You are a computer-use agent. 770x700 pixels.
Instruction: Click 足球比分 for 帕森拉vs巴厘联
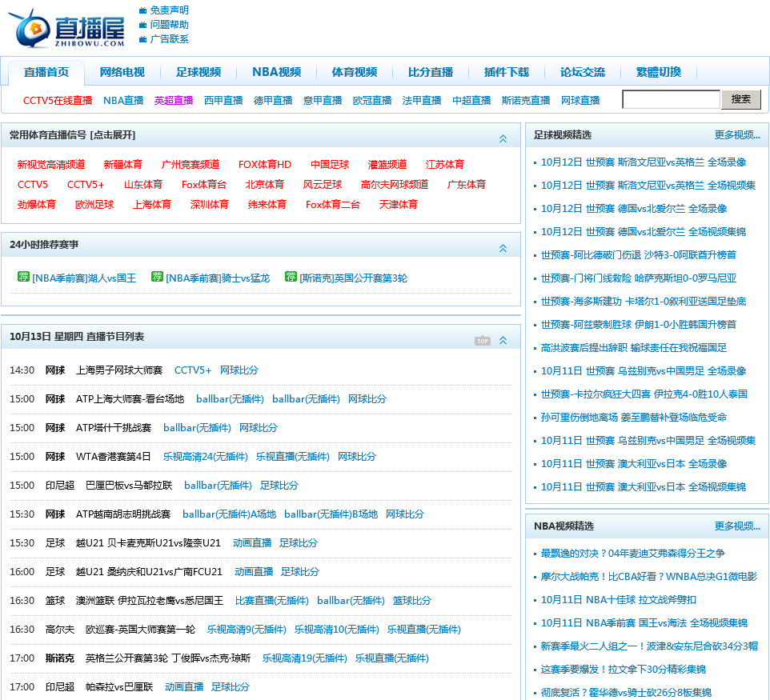[x=231, y=686]
